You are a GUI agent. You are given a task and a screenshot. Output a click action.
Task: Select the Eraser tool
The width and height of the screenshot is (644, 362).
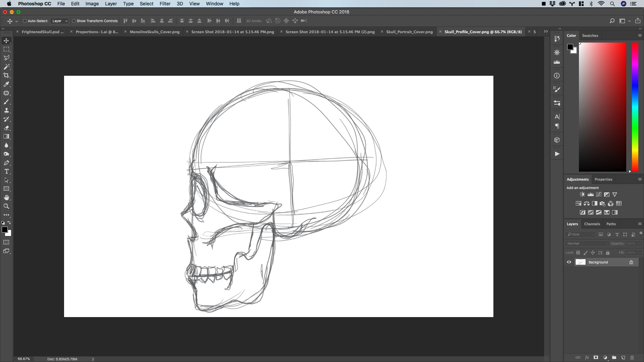click(x=6, y=128)
